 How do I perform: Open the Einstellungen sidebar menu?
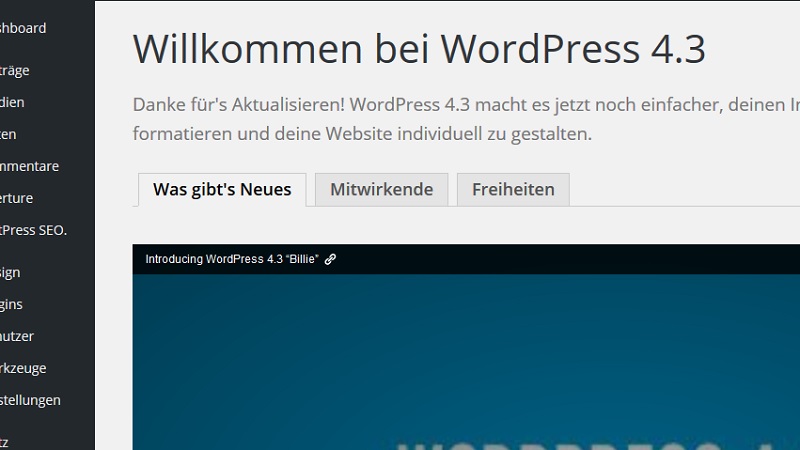[x=30, y=400]
